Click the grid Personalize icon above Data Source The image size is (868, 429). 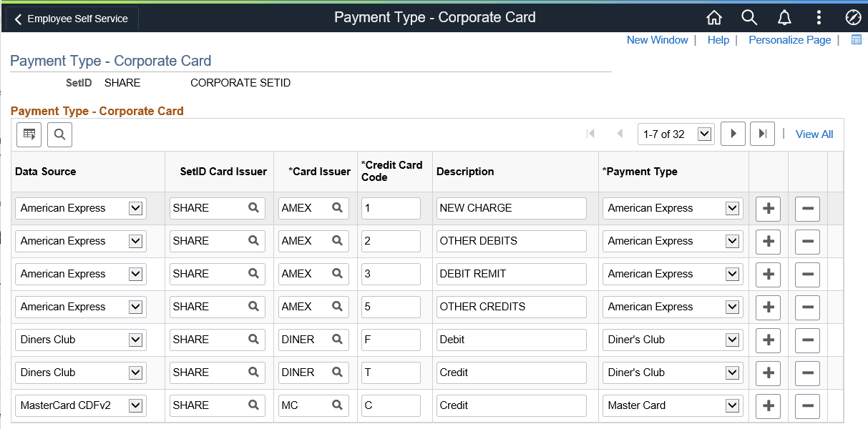(29, 134)
